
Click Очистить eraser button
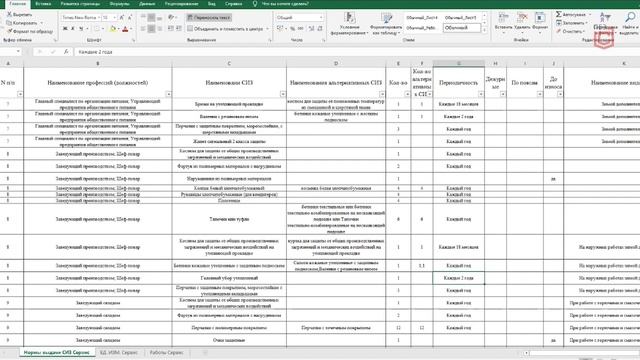[570, 31]
